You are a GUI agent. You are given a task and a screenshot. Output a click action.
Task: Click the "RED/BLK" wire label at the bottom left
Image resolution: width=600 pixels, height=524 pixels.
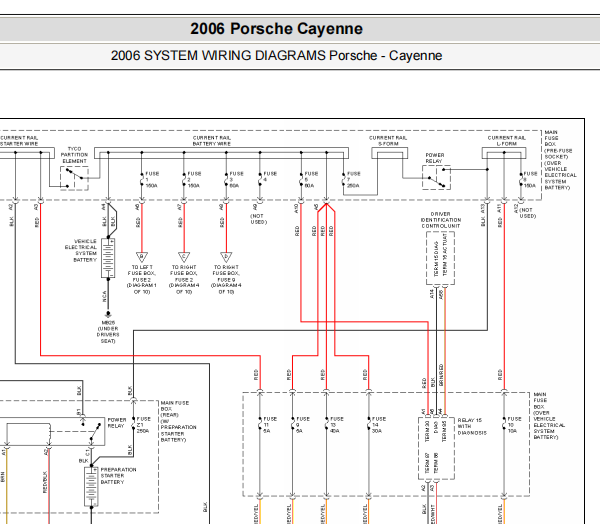pyautogui.click(x=45, y=482)
